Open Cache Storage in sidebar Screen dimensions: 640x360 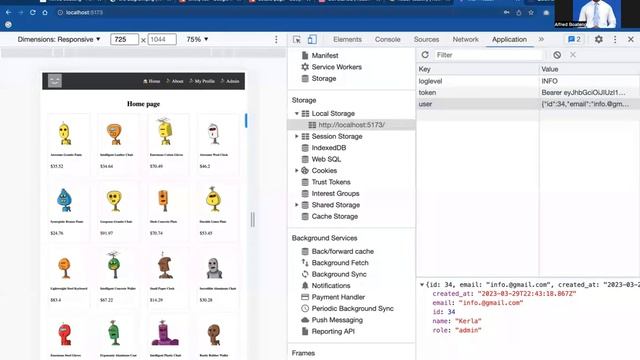pyautogui.click(x=334, y=216)
